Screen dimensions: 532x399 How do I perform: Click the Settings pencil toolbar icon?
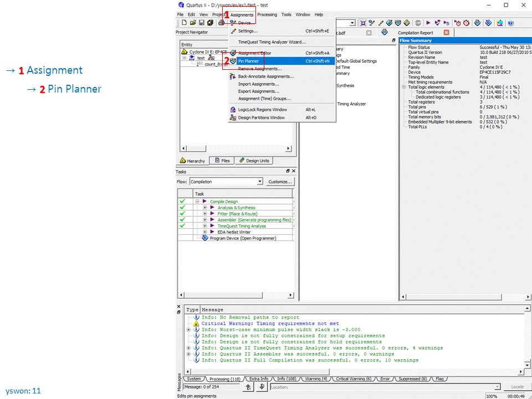(x=381, y=23)
